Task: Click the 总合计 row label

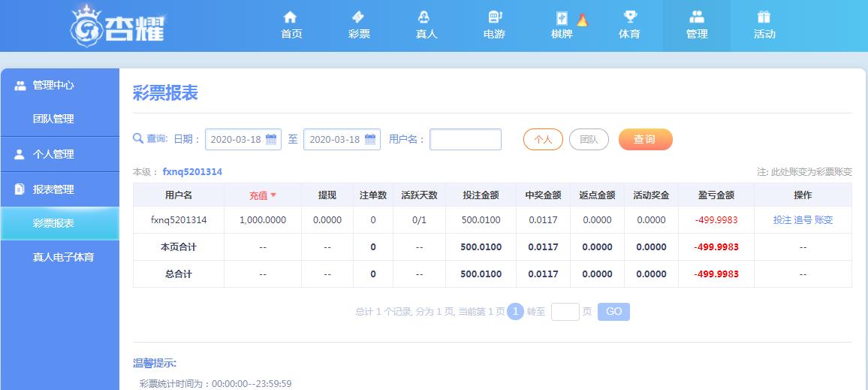Action: click(179, 274)
